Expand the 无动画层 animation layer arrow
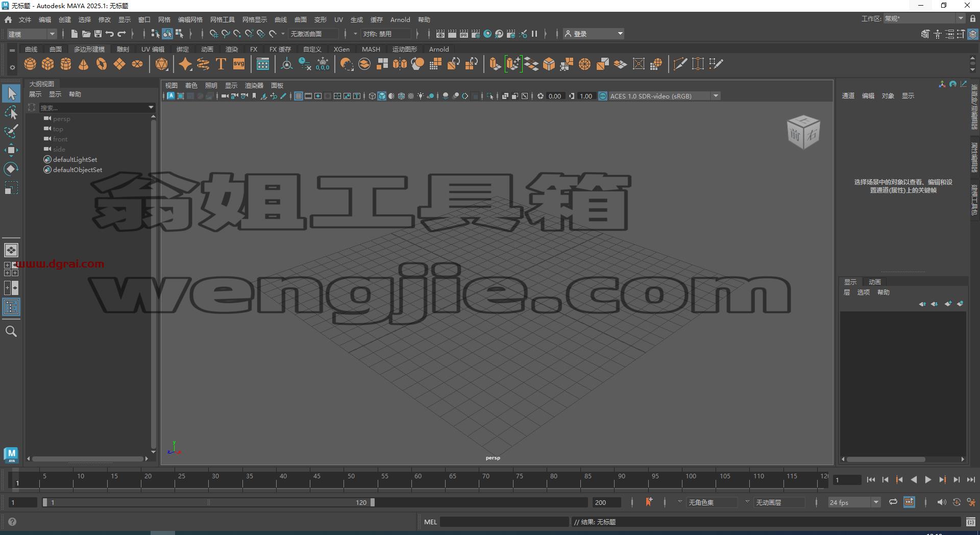The image size is (980, 535). click(747, 502)
